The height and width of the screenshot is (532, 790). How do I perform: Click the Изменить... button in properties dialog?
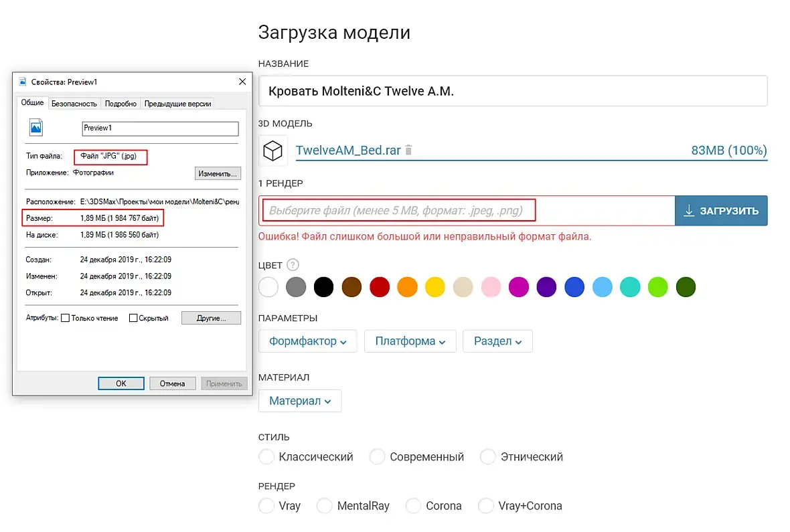click(x=218, y=173)
